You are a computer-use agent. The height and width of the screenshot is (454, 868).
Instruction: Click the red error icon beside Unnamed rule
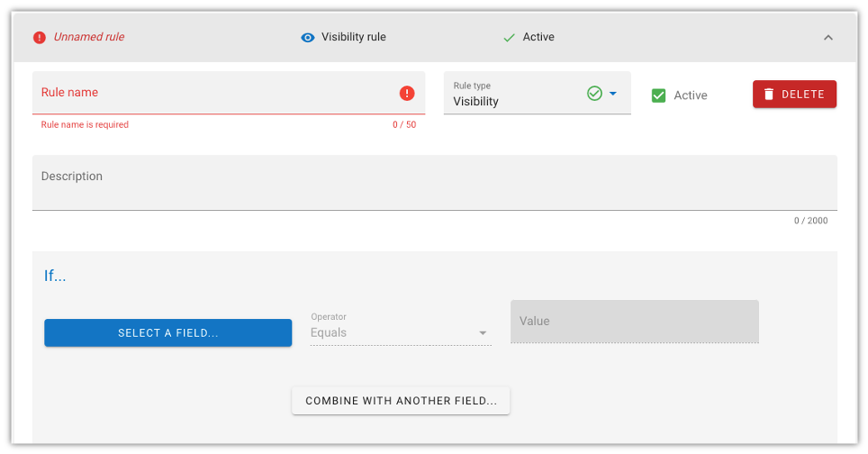[40, 38]
